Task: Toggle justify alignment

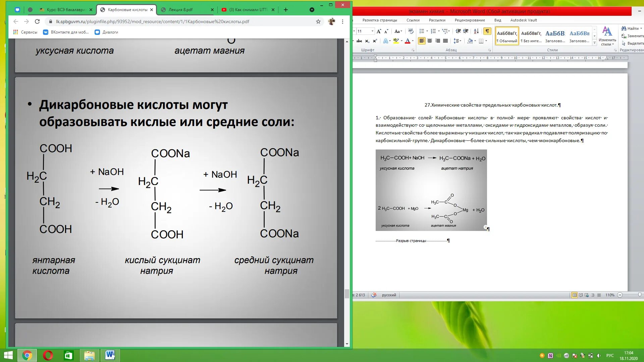Action: point(445,41)
